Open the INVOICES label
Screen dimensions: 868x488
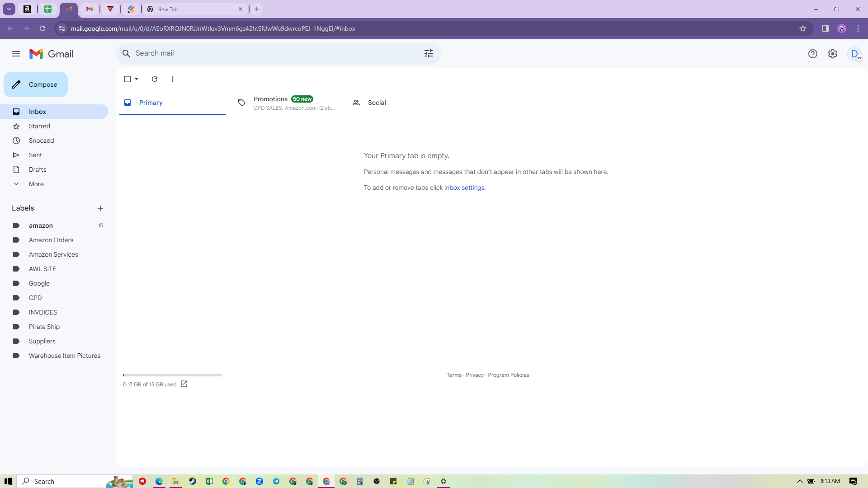(54, 312)
